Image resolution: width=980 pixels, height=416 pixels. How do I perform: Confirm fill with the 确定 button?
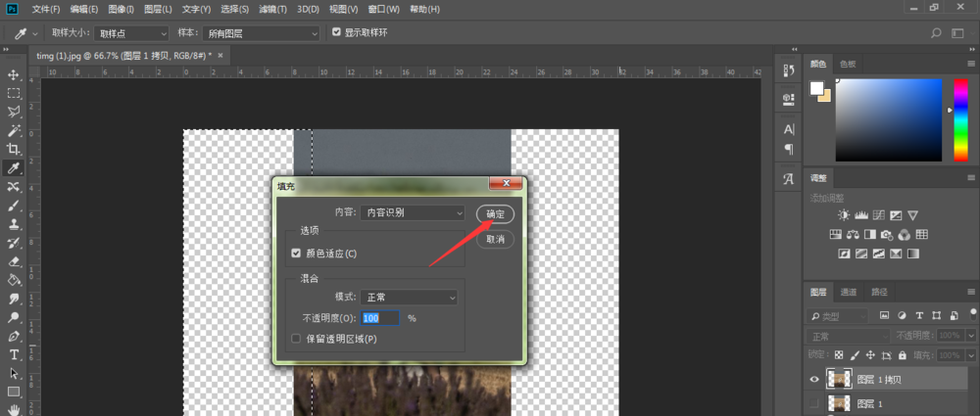tap(495, 214)
